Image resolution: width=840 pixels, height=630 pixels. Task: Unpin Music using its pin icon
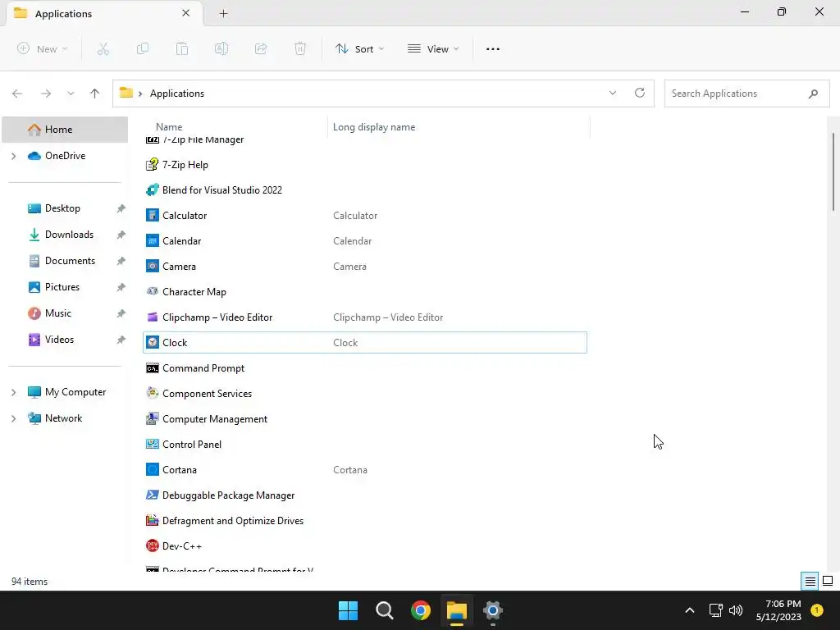tap(121, 313)
